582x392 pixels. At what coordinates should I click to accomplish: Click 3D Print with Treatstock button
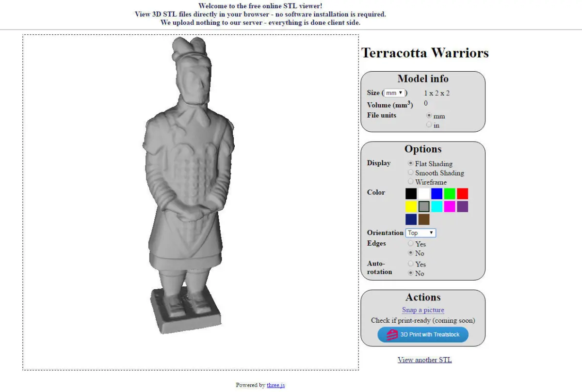423,335
